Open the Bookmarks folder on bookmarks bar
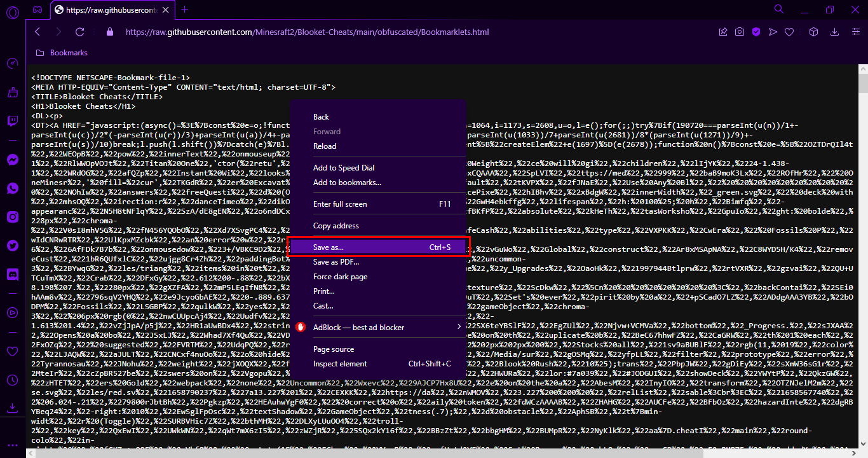Image resolution: width=868 pixels, height=458 pixels. (x=62, y=53)
